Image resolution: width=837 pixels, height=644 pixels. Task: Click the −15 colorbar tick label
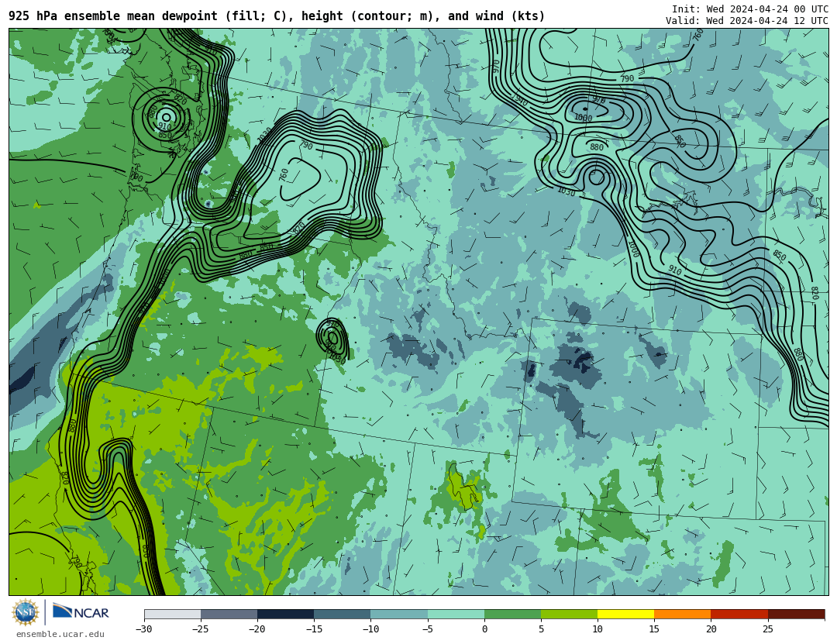point(314,629)
